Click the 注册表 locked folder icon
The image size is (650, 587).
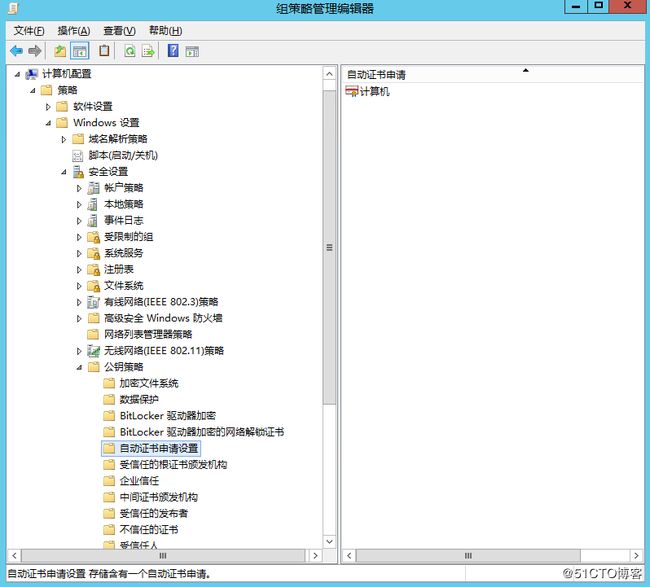(x=94, y=270)
